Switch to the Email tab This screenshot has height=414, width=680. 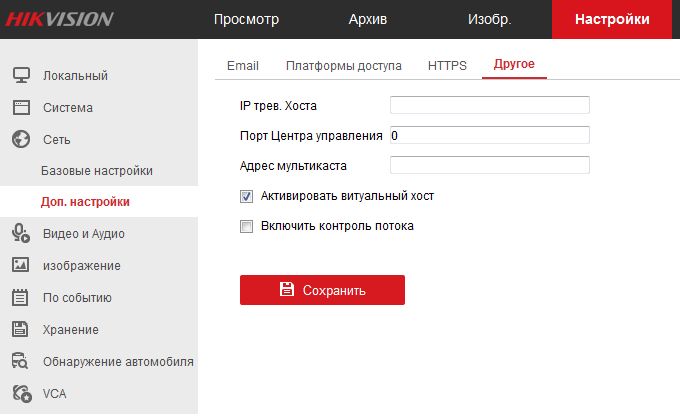[243, 65]
